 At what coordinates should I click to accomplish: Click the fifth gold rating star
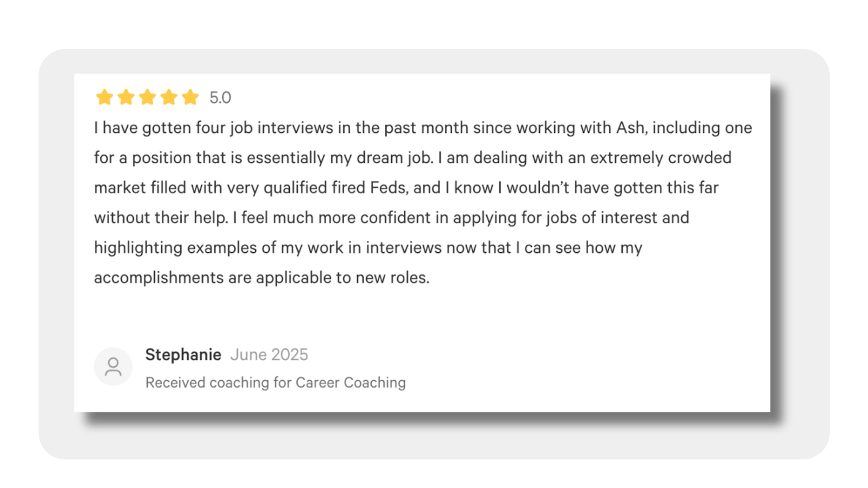(190, 97)
